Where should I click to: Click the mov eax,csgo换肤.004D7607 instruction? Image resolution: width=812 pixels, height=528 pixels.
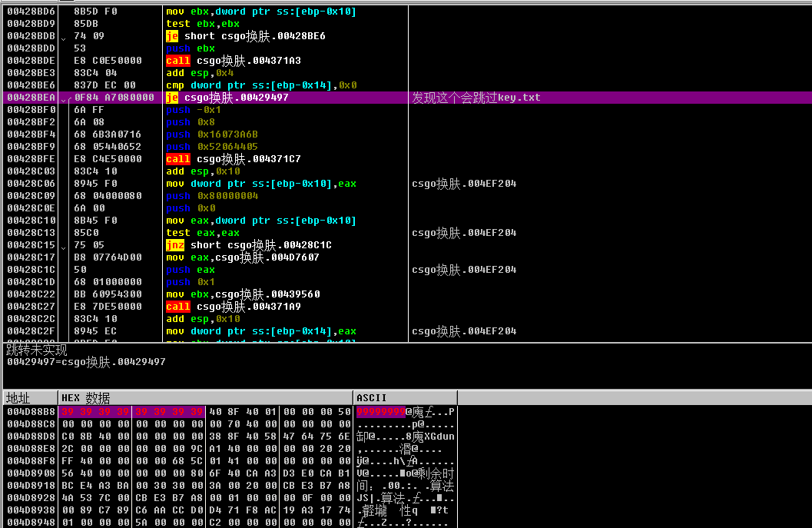(242, 257)
